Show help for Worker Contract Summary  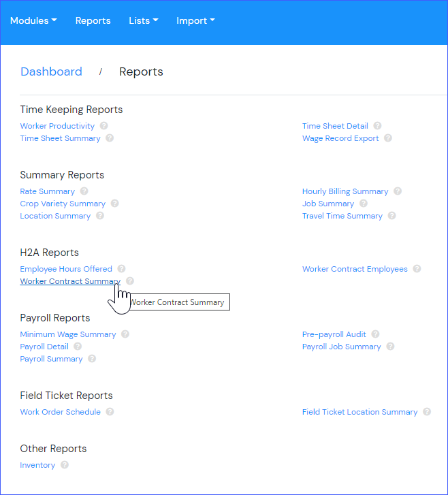pos(130,281)
